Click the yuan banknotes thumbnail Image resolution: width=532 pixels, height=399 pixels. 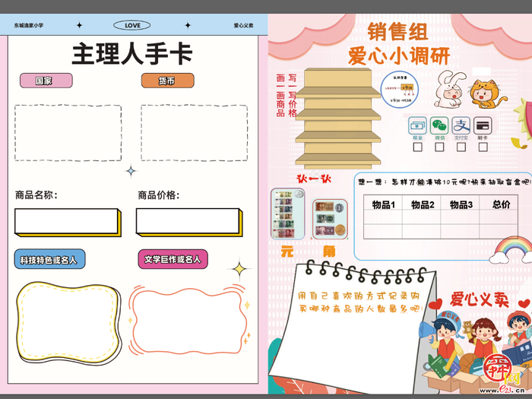287,215
